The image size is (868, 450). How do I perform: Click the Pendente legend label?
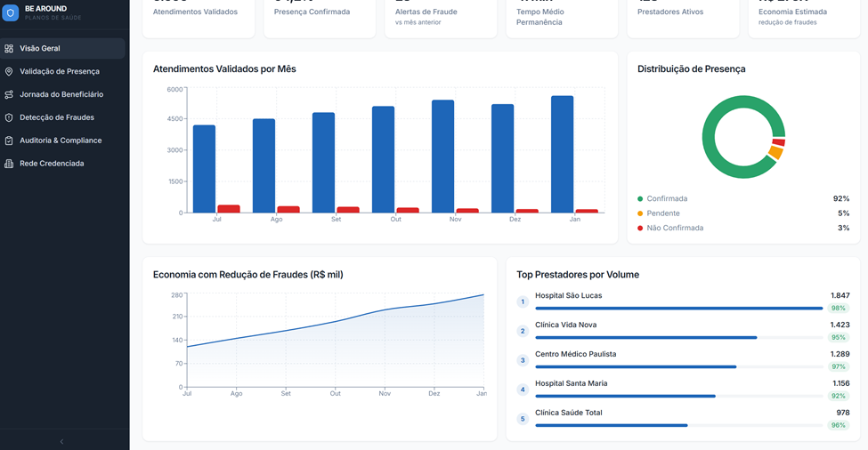[x=663, y=213]
